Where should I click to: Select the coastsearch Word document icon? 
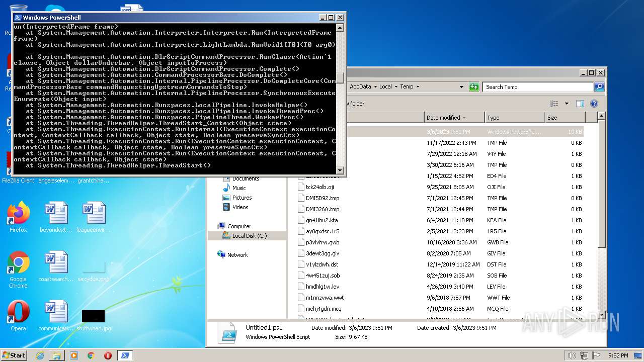point(56,266)
